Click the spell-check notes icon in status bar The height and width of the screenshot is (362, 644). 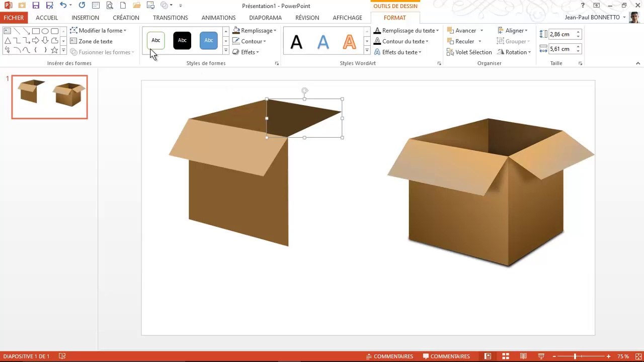62,356
